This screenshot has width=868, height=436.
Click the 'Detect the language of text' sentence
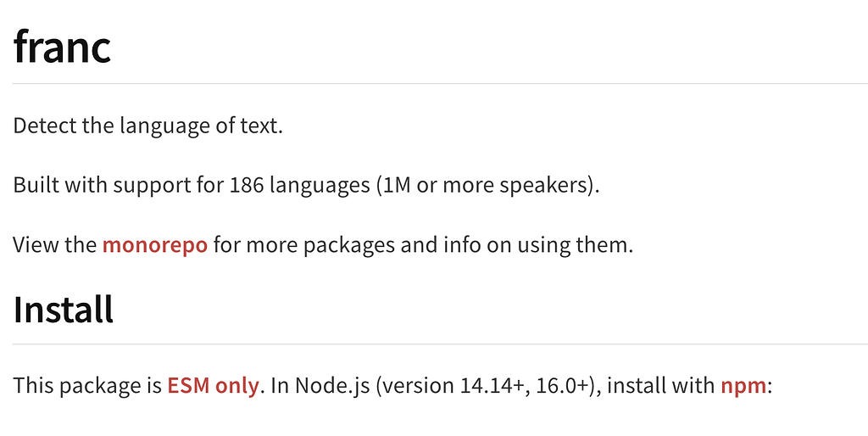147,126
